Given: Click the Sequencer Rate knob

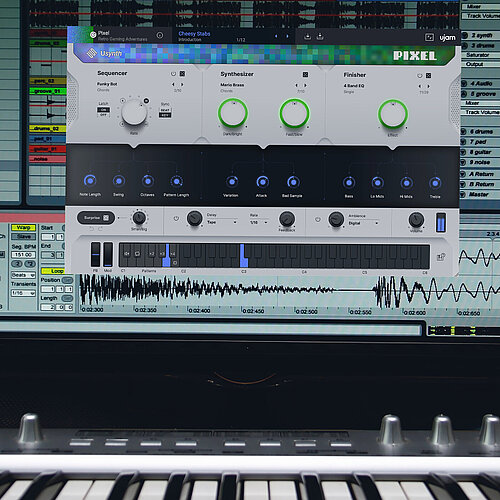Looking at the screenshot, I should (134, 113).
